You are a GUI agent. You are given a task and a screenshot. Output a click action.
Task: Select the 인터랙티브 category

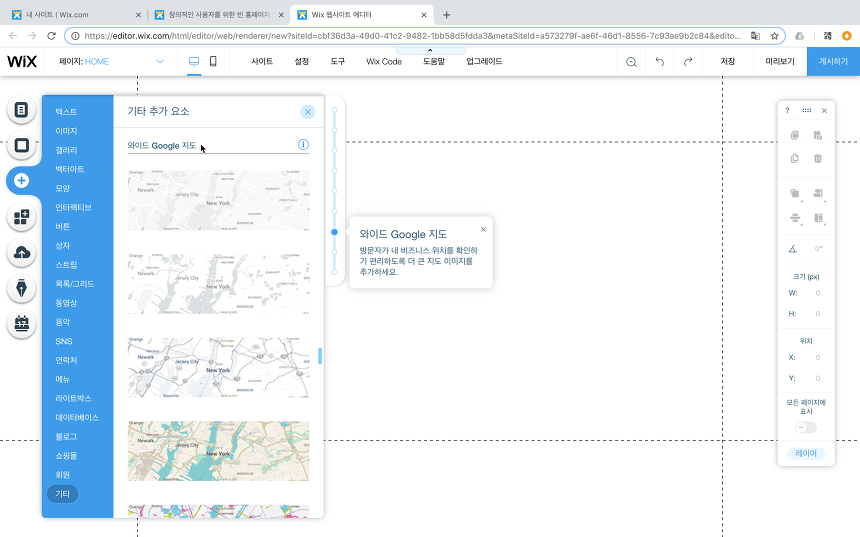click(x=73, y=207)
